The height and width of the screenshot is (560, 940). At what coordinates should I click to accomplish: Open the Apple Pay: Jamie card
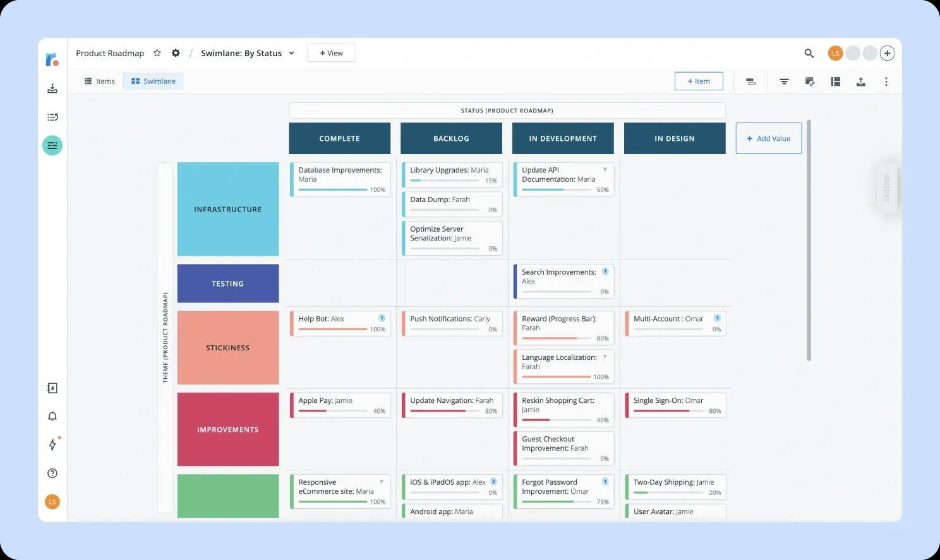(340, 405)
